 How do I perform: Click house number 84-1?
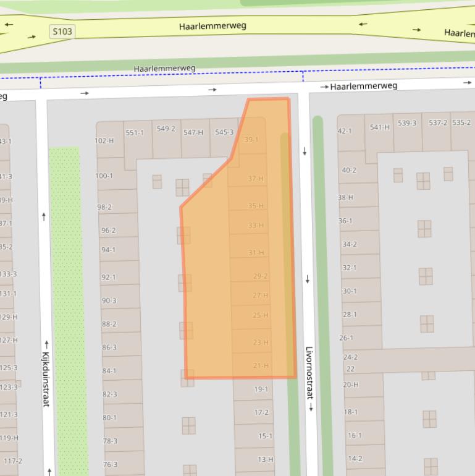(109, 371)
